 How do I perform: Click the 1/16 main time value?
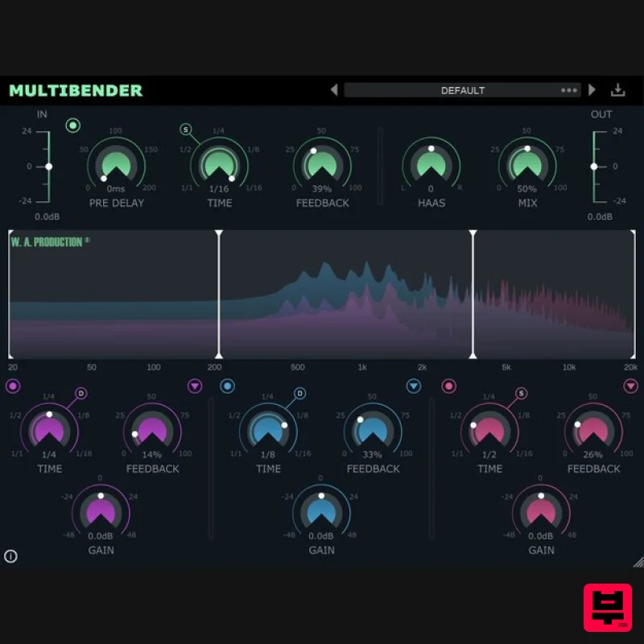219,189
